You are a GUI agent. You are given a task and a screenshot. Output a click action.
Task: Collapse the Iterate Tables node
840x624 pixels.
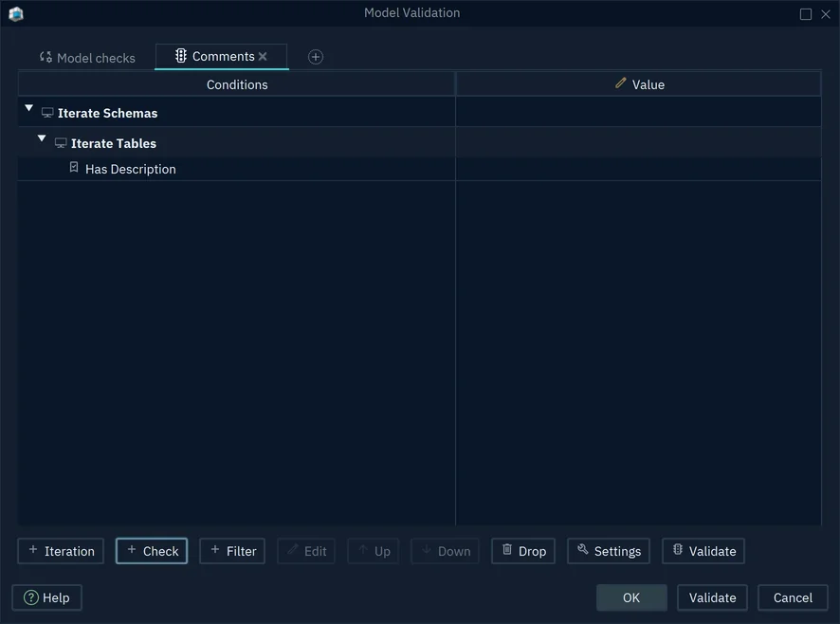42,138
